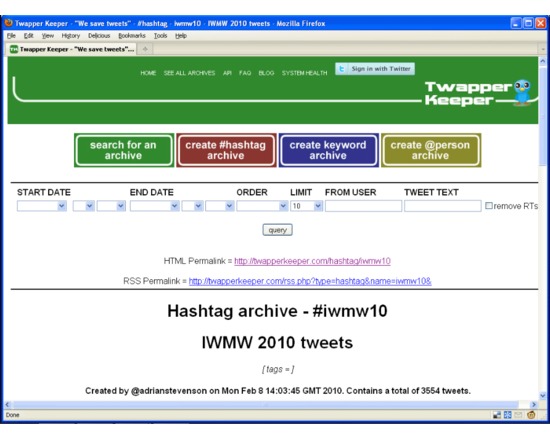Click the Twapper Keeper tab favicon
This screenshot has width=550, height=440.
click(x=14, y=49)
